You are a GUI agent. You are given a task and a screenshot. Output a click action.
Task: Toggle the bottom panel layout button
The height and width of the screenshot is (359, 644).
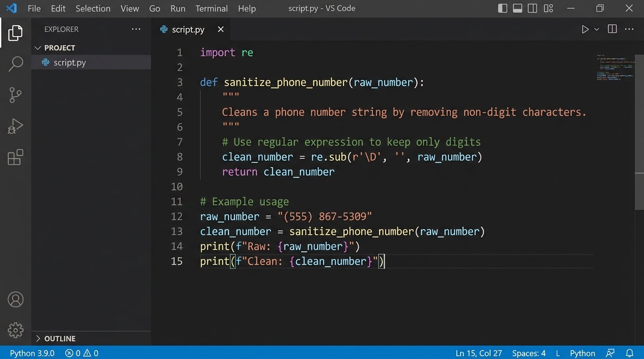518,8
